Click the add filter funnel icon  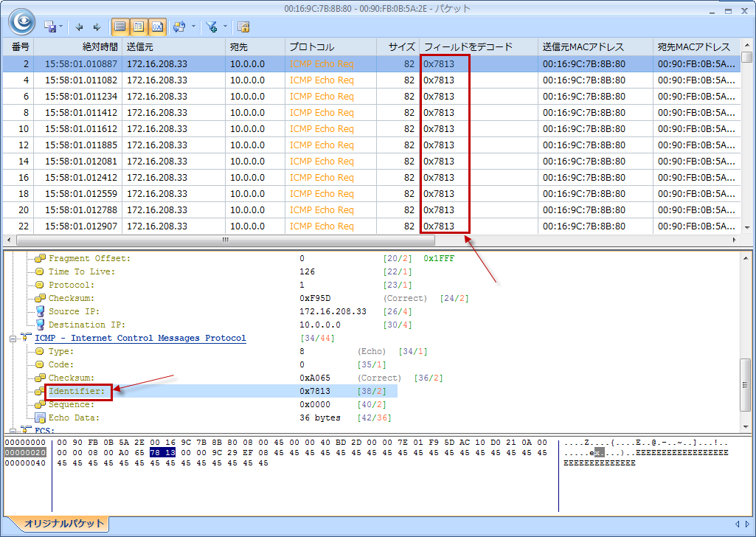point(212,27)
